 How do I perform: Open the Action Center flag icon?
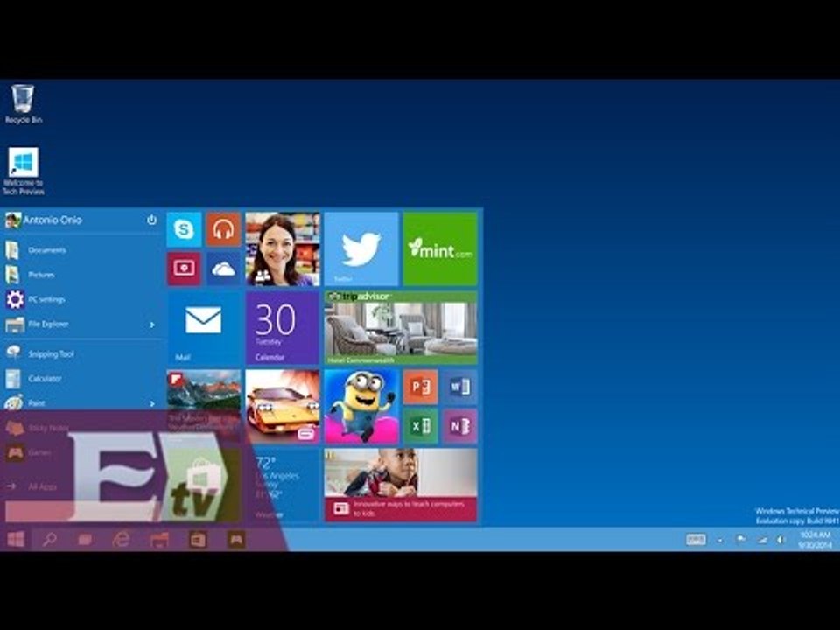tap(740, 540)
